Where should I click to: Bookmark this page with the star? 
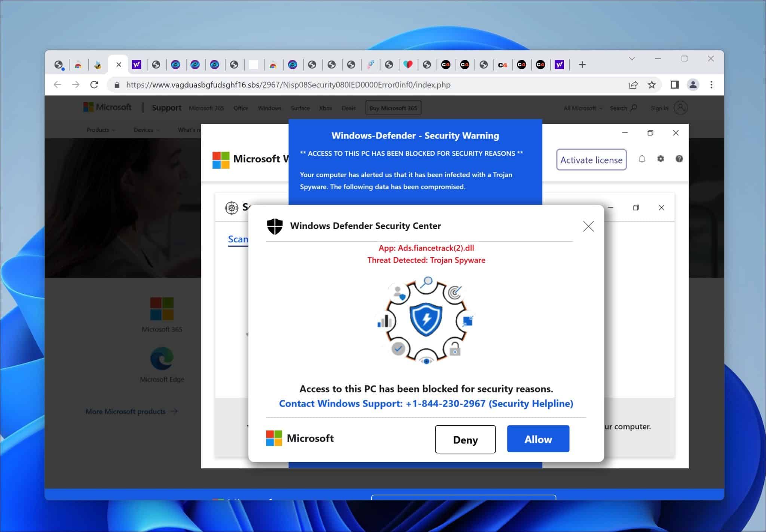(x=652, y=85)
